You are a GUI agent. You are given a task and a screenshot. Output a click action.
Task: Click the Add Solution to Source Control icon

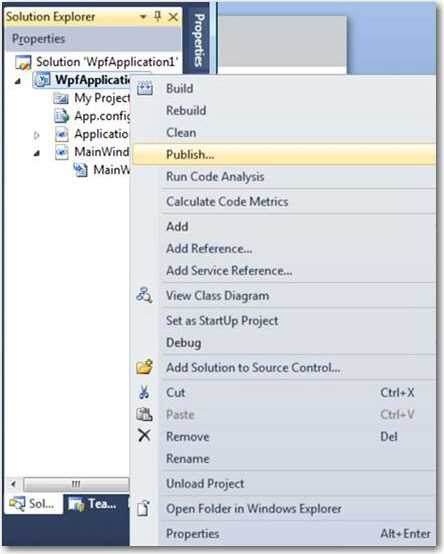pyautogui.click(x=144, y=367)
